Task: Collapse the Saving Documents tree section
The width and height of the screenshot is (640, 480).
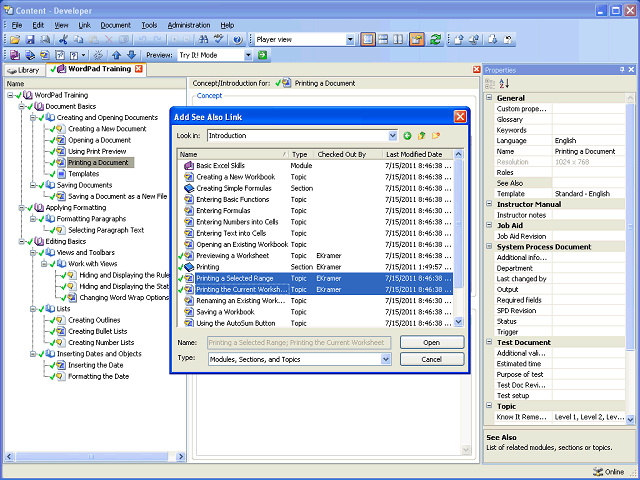Action: (33, 185)
